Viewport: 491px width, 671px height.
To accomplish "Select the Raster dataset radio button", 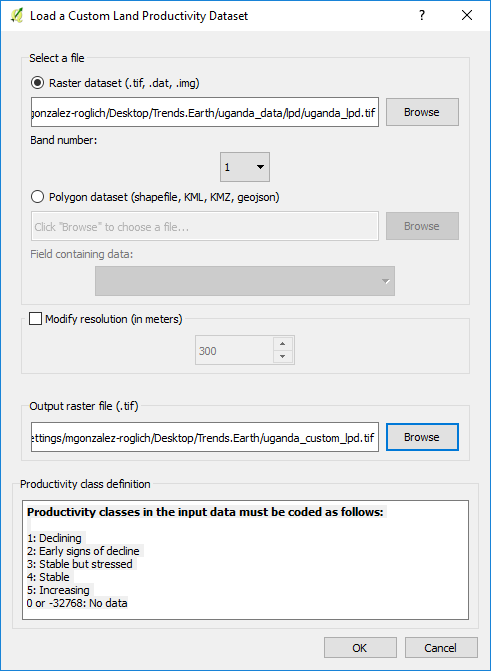I will [38, 83].
